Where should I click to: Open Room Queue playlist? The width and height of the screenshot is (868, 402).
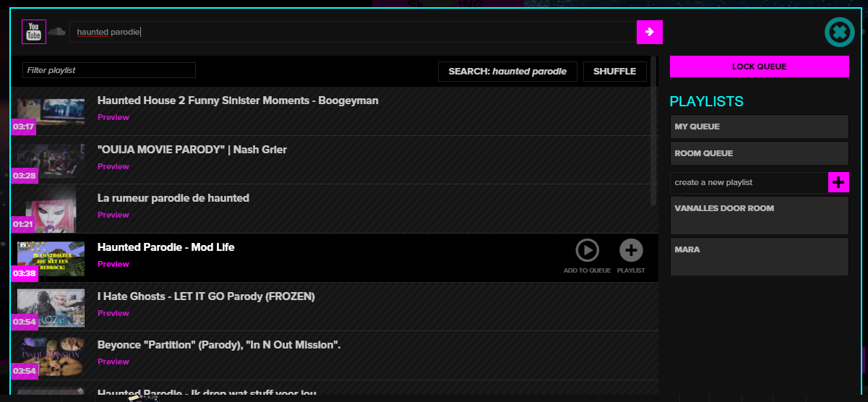(759, 153)
